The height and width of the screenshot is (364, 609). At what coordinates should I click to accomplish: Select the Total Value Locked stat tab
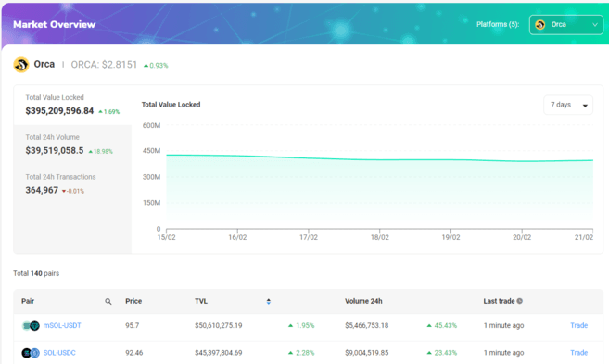[x=72, y=106]
